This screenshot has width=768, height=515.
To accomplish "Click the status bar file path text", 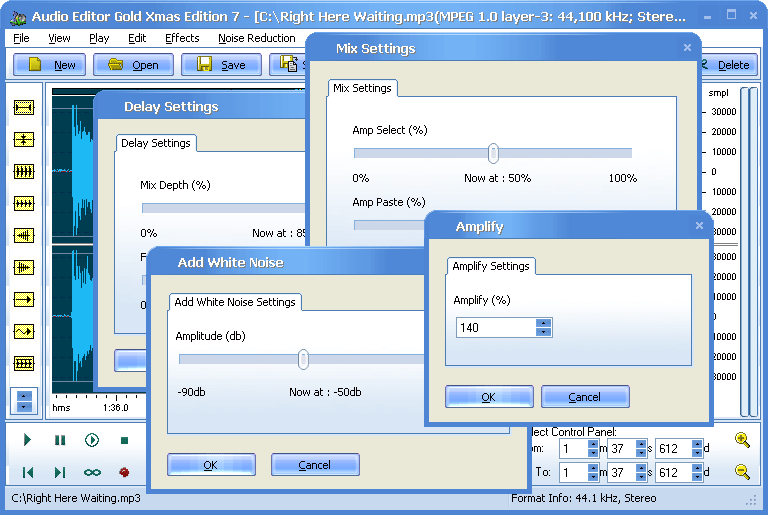I will click(76, 498).
